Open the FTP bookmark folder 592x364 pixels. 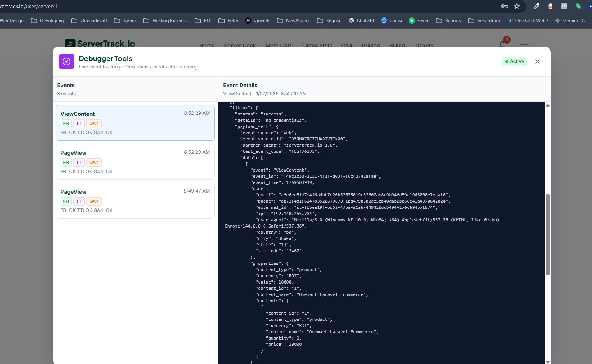[x=203, y=21]
